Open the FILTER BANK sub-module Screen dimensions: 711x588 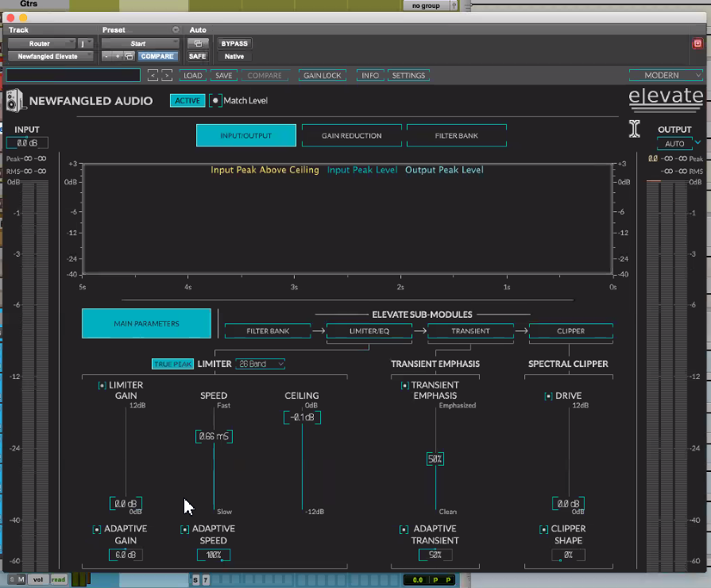[x=268, y=331]
